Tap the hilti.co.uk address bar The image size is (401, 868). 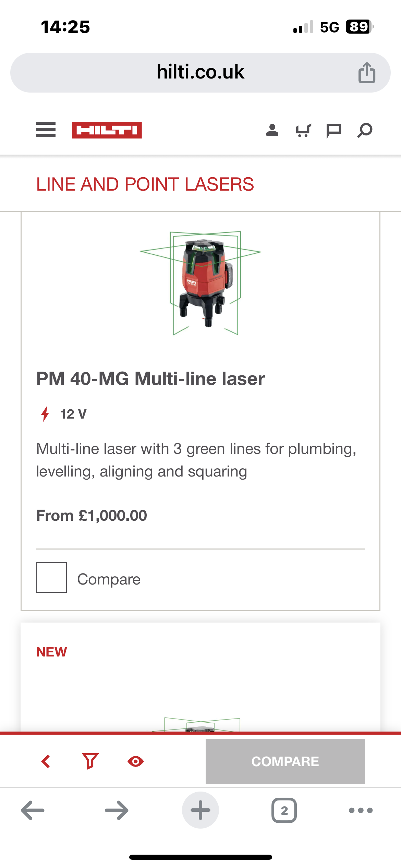(x=200, y=72)
